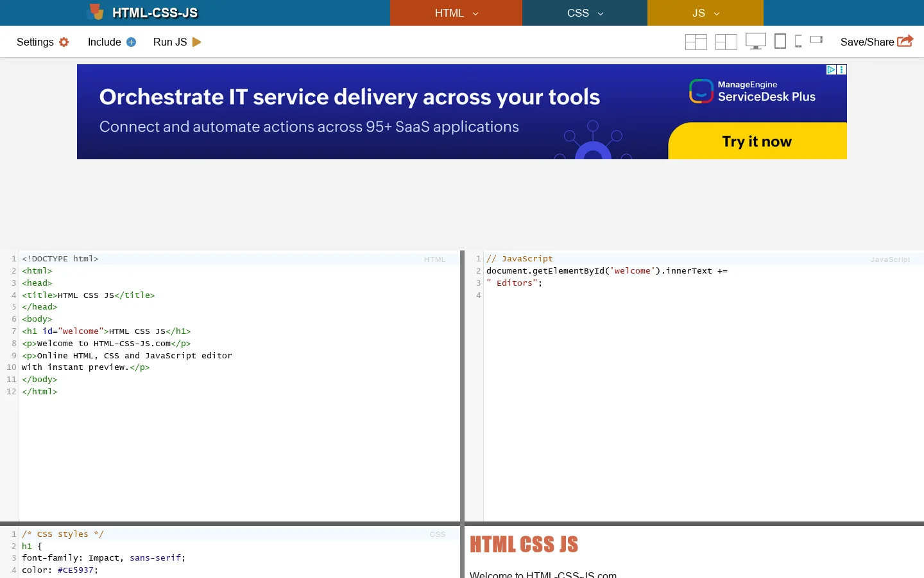Screen dimensions: 924x578
Task: Click the "<!DOCTYPE html>" line in HTML editor
Action: pos(60,259)
